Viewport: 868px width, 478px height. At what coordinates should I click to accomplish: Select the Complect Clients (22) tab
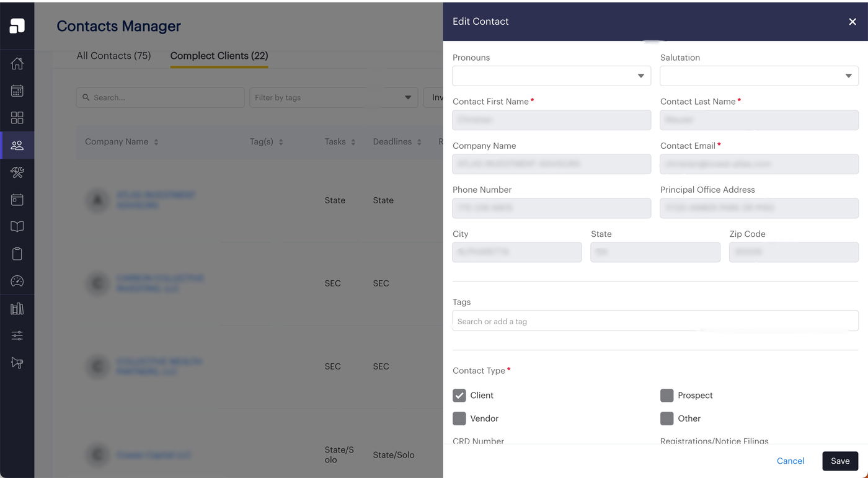pyautogui.click(x=219, y=56)
